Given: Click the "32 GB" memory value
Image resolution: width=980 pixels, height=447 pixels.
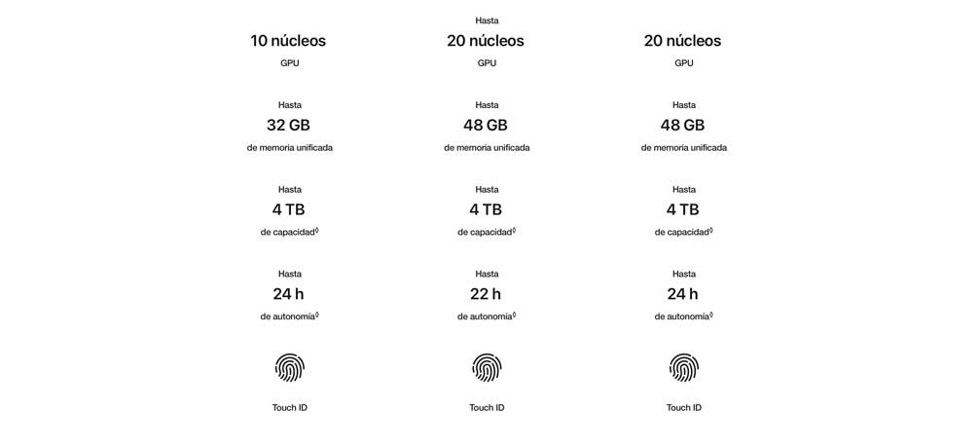Looking at the screenshot, I should [288, 125].
